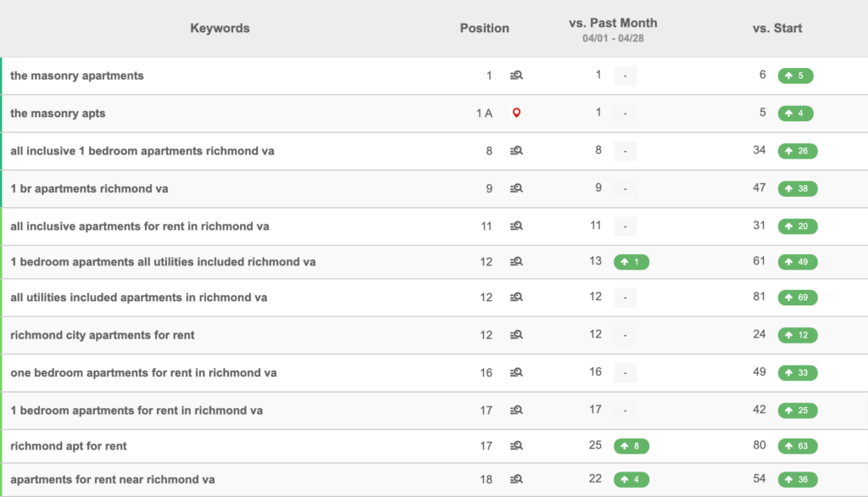Select 1 bedroom apartments for rent in richmond va
Screen dimensions: 868x497
[x=136, y=410]
